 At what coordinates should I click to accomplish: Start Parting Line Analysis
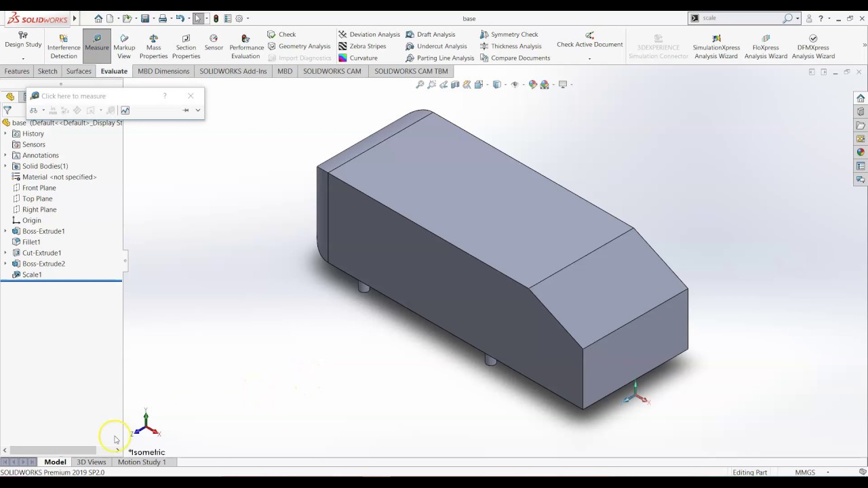[x=439, y=58]
